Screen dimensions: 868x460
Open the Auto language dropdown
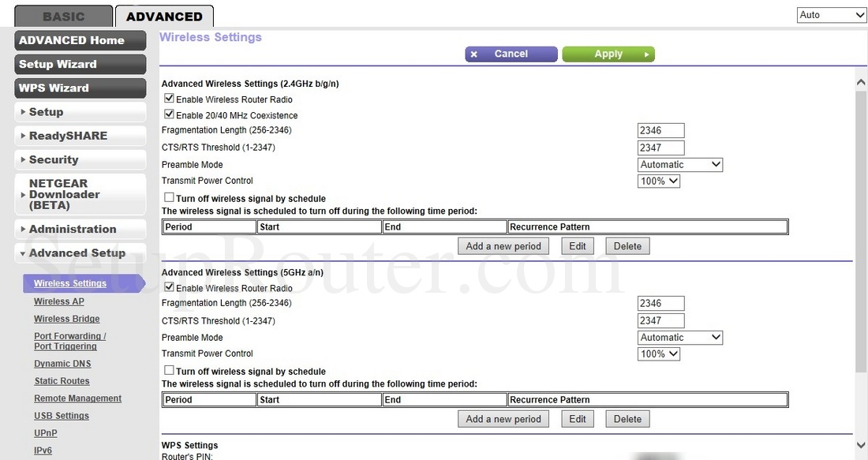pos(832,15)
